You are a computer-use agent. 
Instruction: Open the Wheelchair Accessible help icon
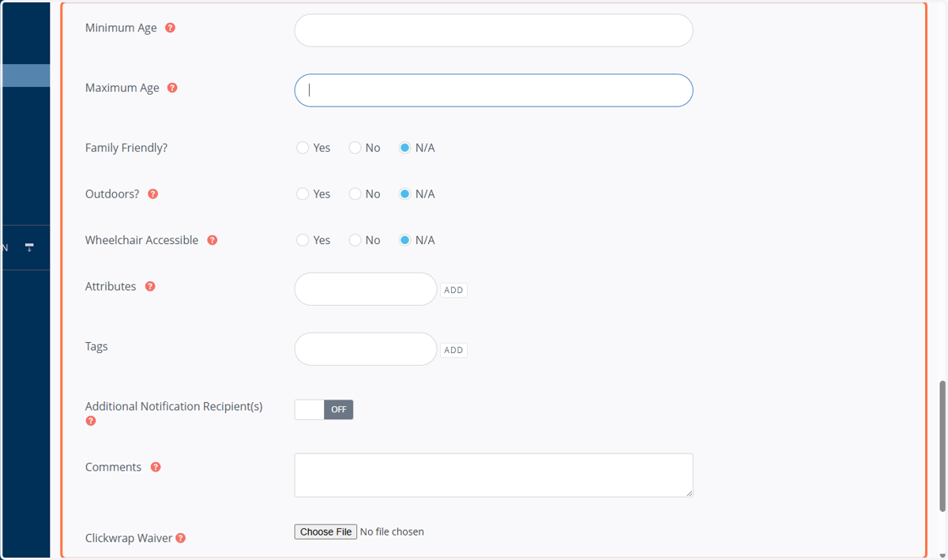[212, 240]
